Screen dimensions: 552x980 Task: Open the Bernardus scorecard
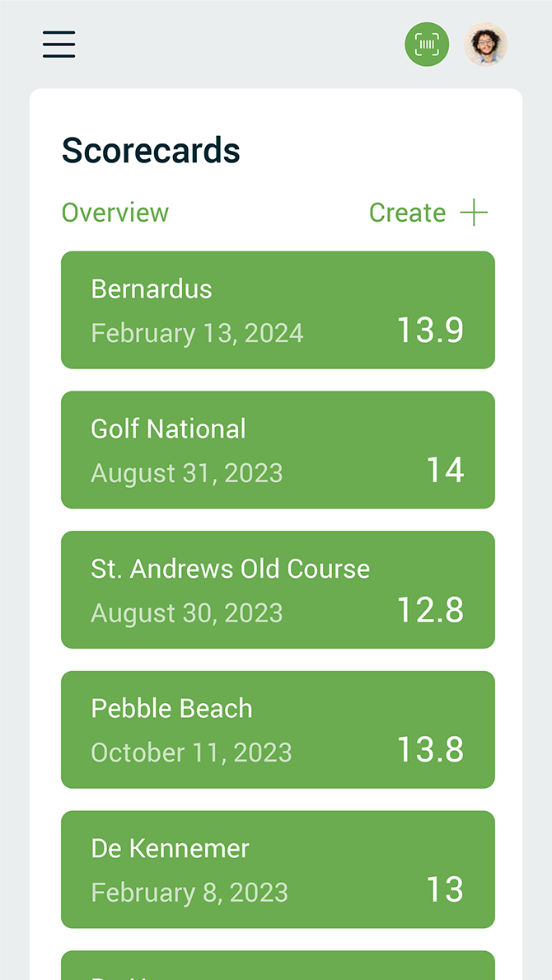pyautogui.click(x=278, y=310)
